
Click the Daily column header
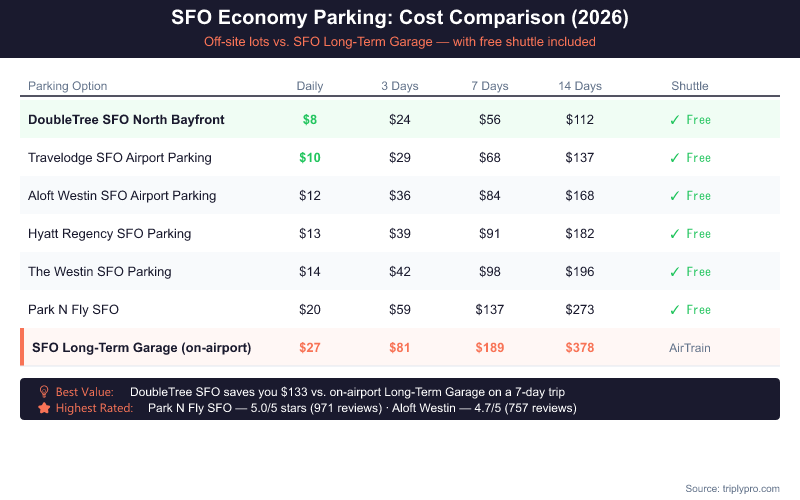[x=310, y=86]
